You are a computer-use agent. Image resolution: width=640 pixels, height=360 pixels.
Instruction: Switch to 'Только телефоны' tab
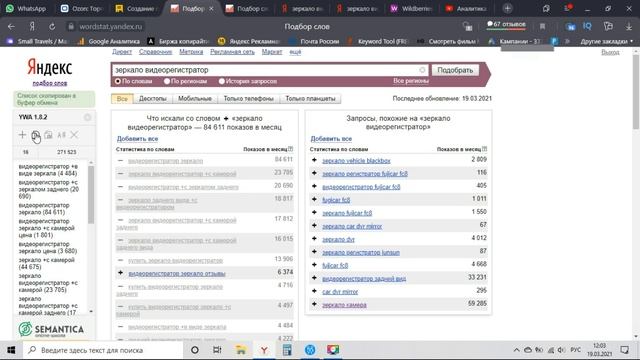(249, 99)
